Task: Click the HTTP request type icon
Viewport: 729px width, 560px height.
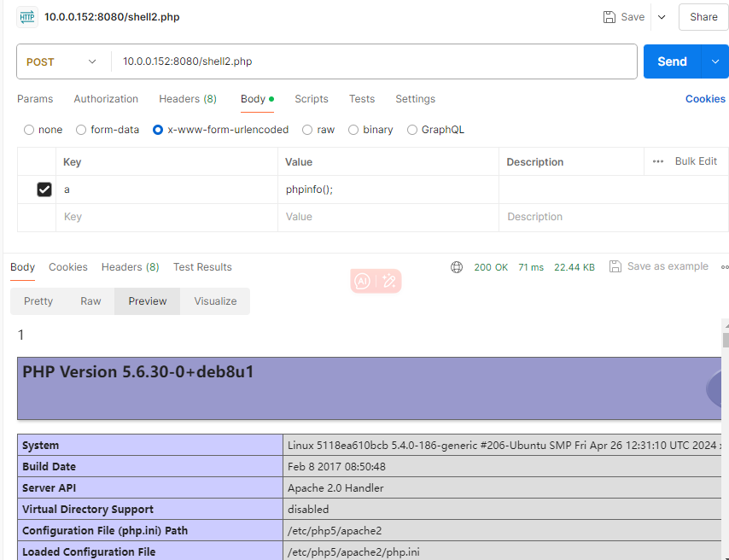Action: (x=27, y=17)
